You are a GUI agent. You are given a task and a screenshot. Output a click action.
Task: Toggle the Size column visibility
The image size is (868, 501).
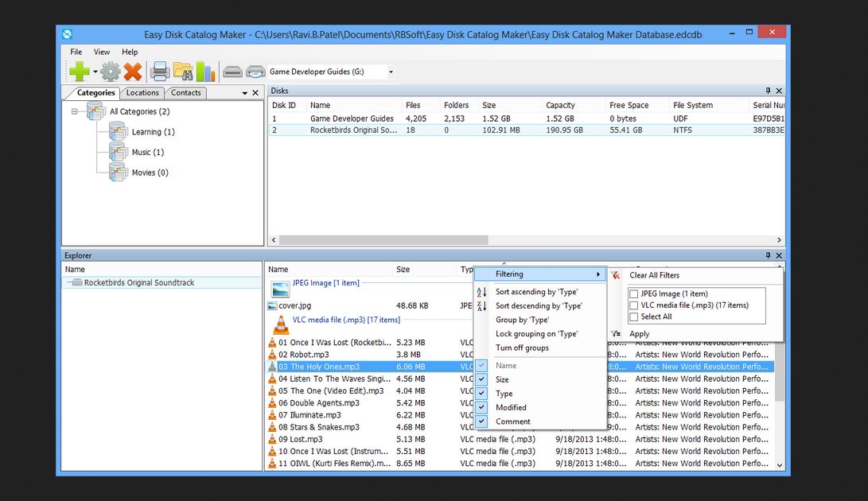[x=481, y=379]
